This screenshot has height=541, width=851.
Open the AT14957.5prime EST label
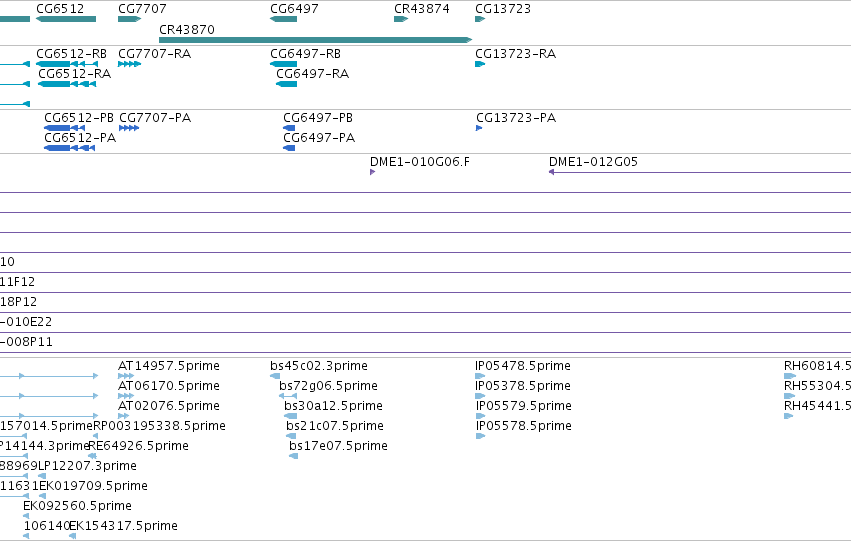point(169,366)
